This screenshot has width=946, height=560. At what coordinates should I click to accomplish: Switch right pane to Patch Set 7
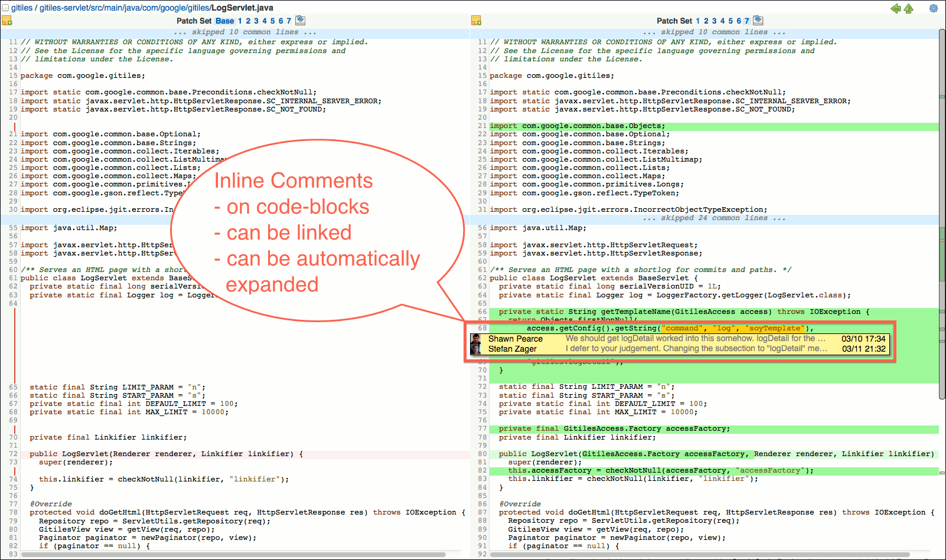tap(747, 20)
